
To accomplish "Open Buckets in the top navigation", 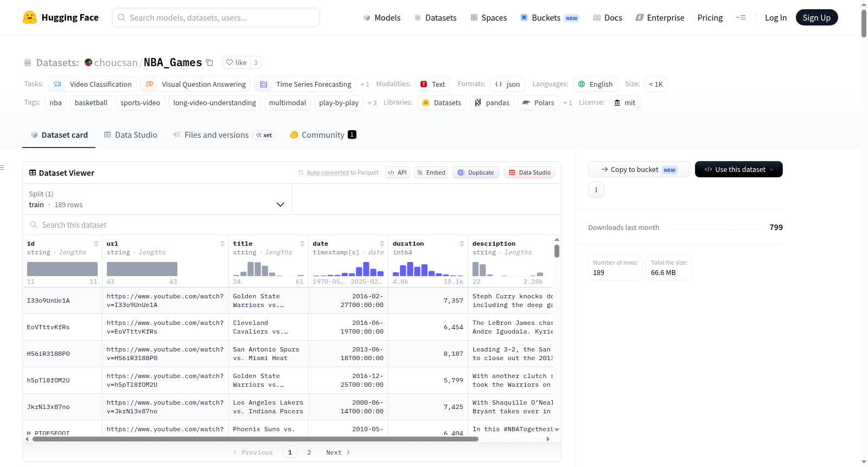I will tap(550, 17).
